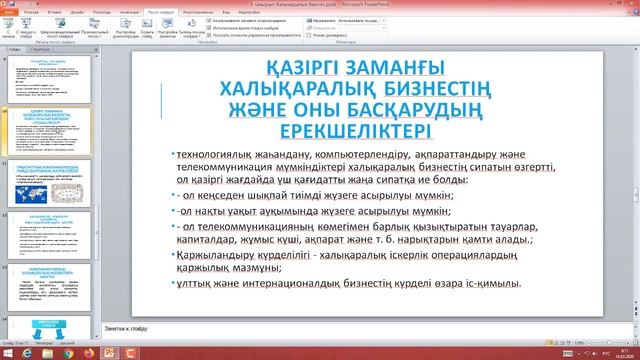
Task: Open Запись показа слайдов record dropdown
Action: click(x=191, y=28)
